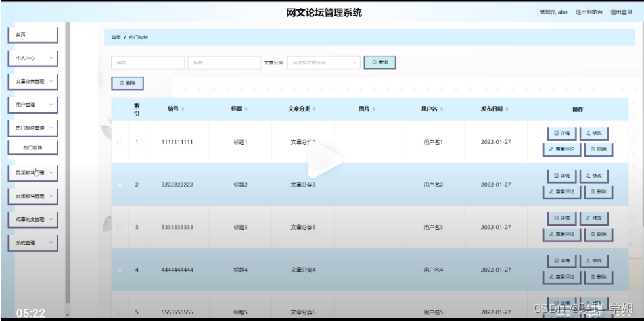The height and width of the screenshot is (321, 644).
Task: Expand the 男频板块管理 sidebar menu
Action: pos(32,173)
